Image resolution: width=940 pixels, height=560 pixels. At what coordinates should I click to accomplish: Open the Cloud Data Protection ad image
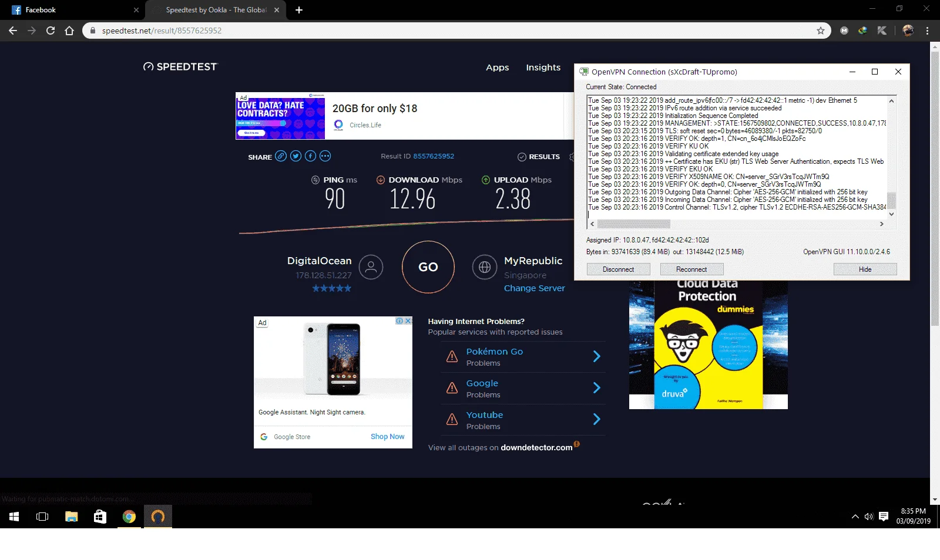click(708, 345)
